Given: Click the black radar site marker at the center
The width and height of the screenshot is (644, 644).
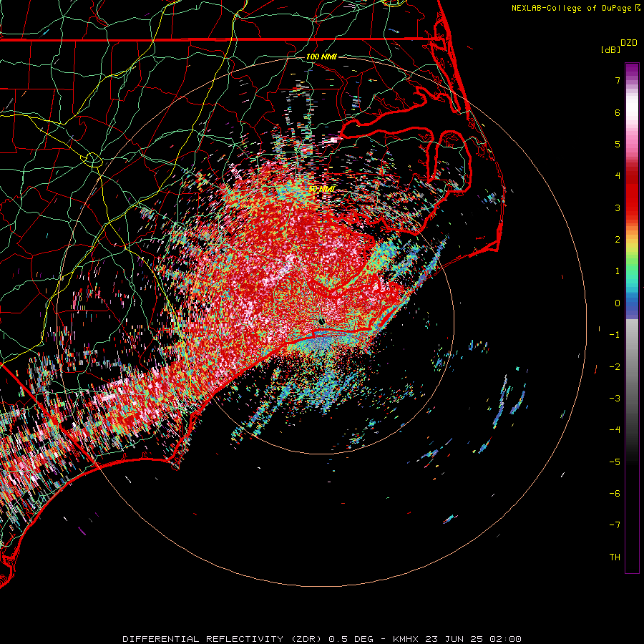Looking at the screenshot, I should click(x=322, y=321).
